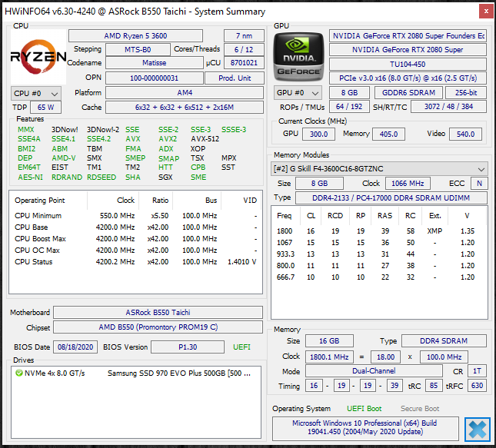The width and height of the screenshot is (496, 448).
Task: Click the 1.4010 V VID value
Action: [241, 262]
